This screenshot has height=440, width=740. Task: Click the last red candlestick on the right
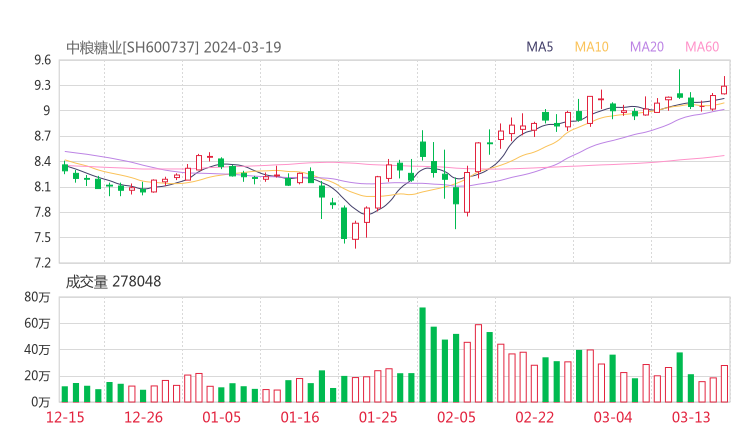coord(724,86)
